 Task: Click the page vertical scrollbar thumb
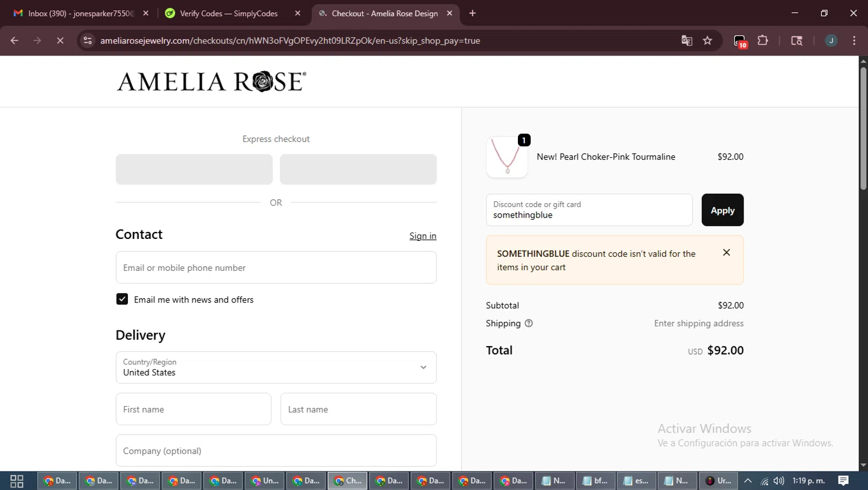click(x=863, y=128)
